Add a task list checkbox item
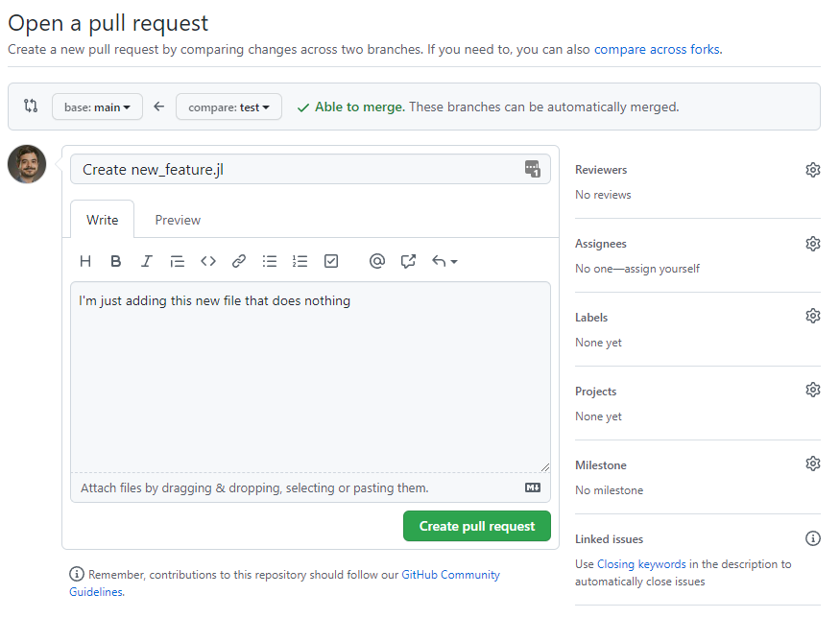Image resolution: width=840 pixels, height=618 pixels. (x=331, y=261)
